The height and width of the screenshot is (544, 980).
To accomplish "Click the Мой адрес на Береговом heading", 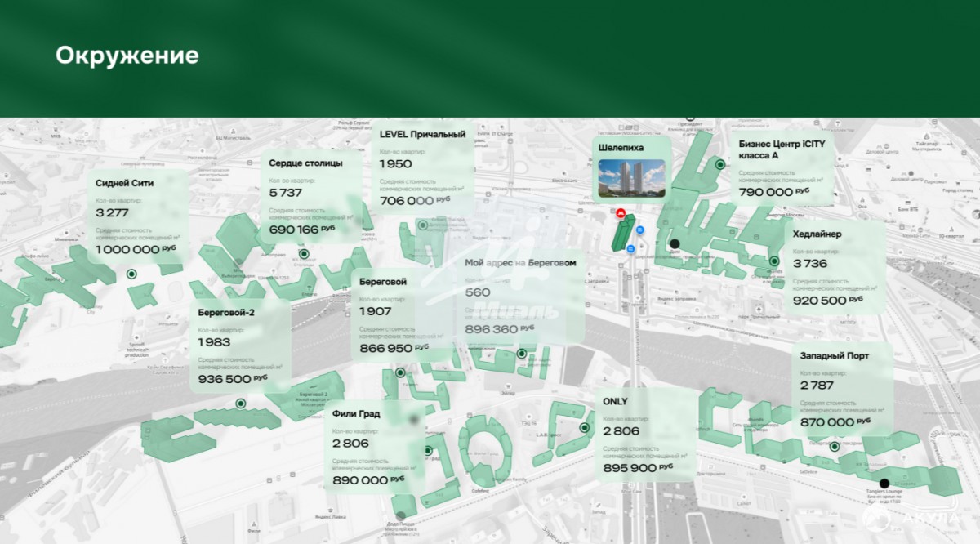I will pyautogui.click(x=520, y=263).
